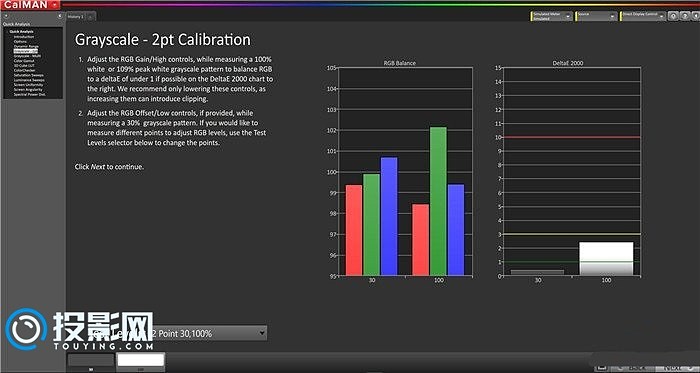Select the 30% gray pattern swatch
Image resolution: width=700 pixels, height=373 pixels.
click(x=91, y=360)
